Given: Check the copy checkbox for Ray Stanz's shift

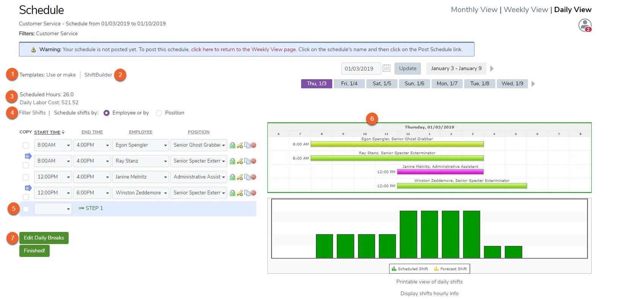Looking at the screenshot, I should (x=26, y=165).
